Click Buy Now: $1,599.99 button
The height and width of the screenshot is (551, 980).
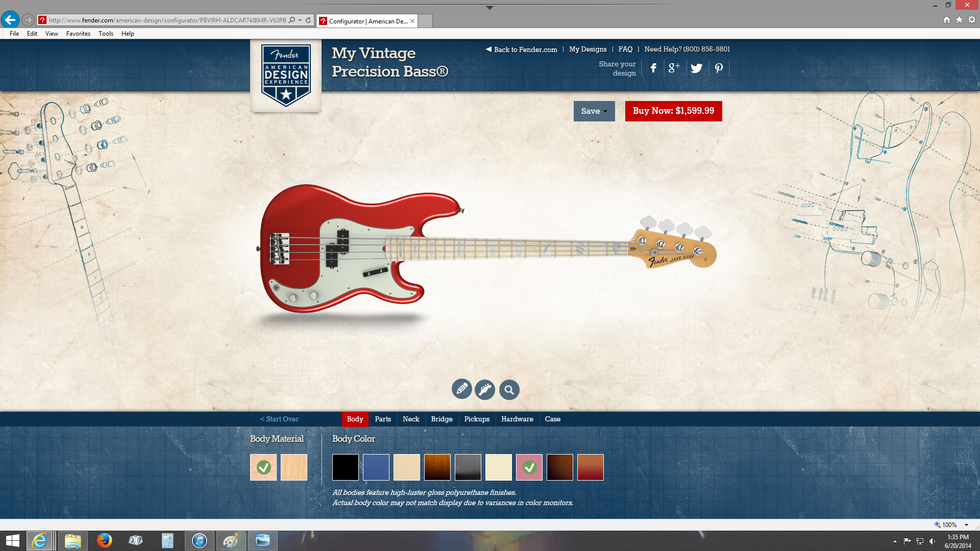674,111
